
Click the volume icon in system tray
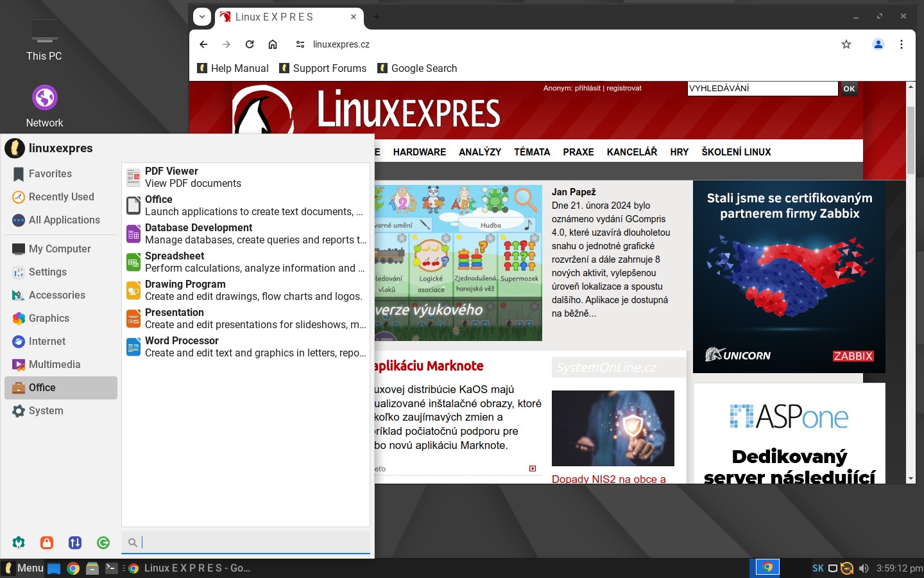(x=864, y=568)
